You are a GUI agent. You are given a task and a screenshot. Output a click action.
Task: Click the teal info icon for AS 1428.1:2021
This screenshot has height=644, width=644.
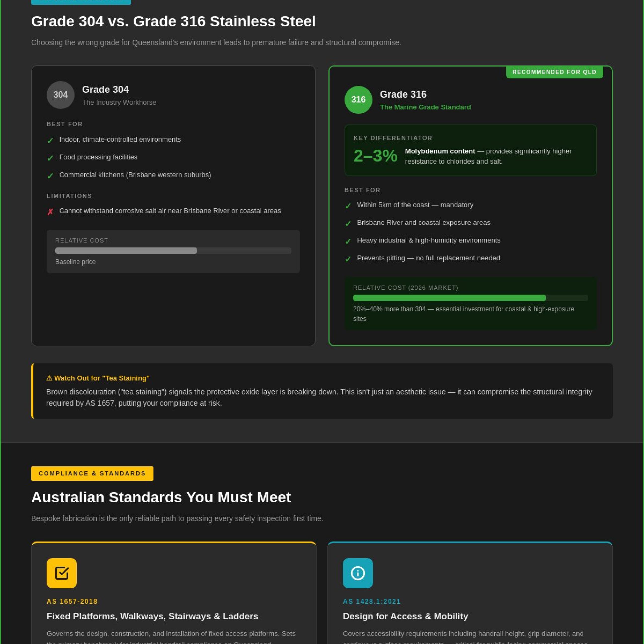[x=358, y=573]
